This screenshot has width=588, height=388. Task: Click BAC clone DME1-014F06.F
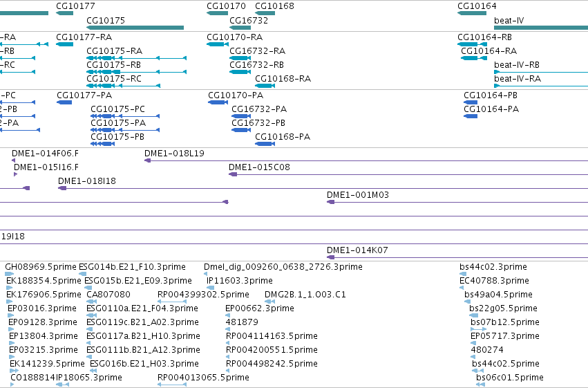tap(14, 160)
